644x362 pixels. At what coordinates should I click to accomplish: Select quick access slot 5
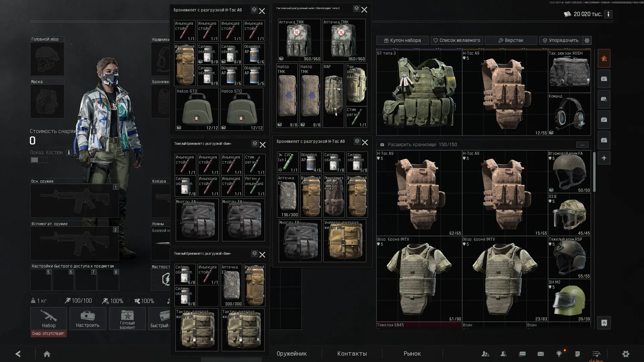[x=41, y=280]
